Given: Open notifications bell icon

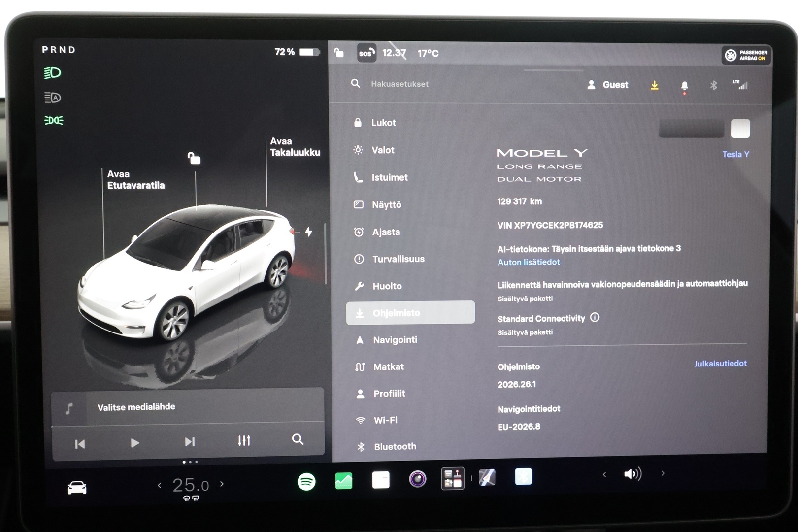Looking at the screenshot, I should pos(684,86).
